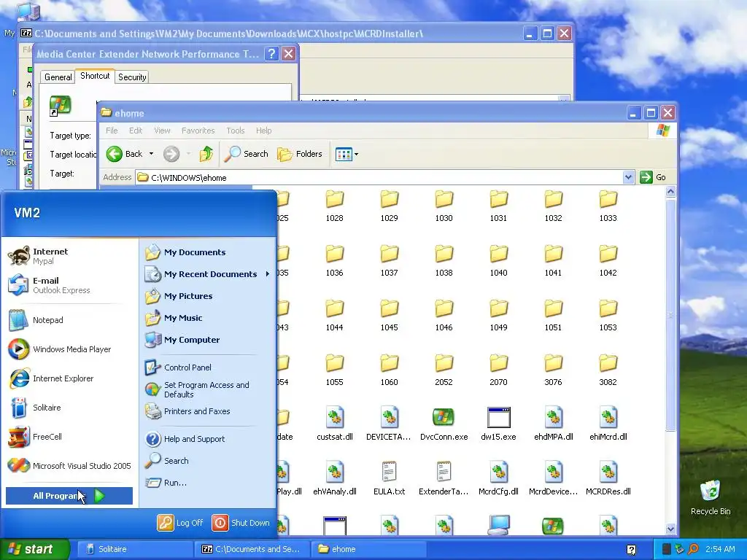Select custsat.dll file in ehome
Image resolution: width=747 pixels, height=560 pixels.
pos(334,424)
